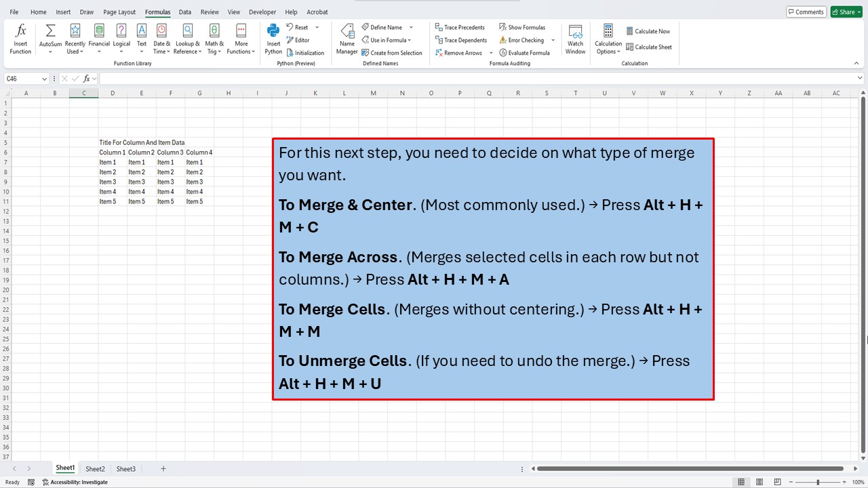Toggle Show Formulas
The width and height of the screenshot is (868, 488).
[x=523, y=27]
